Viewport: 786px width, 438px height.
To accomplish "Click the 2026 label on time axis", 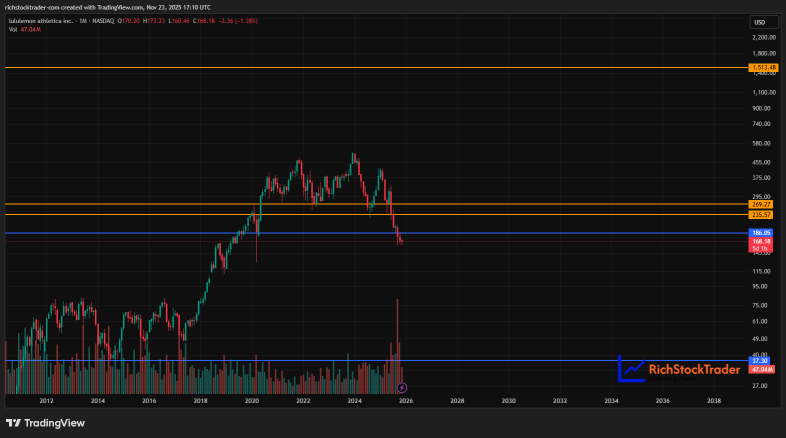I will [406, 401].
